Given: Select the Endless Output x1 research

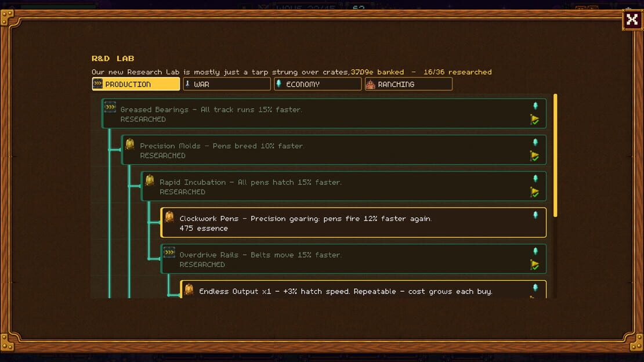Looking at the screenshot, I should 363,289.
